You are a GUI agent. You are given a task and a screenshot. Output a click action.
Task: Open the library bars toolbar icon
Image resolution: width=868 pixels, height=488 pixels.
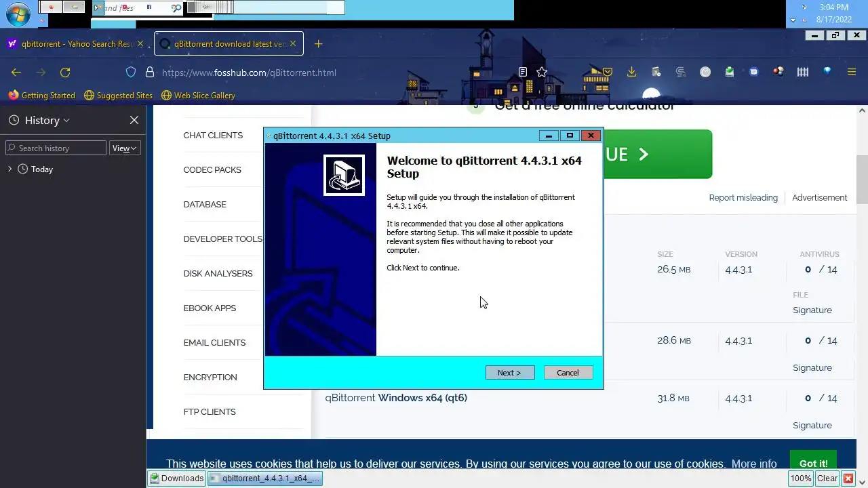(803, 72)
